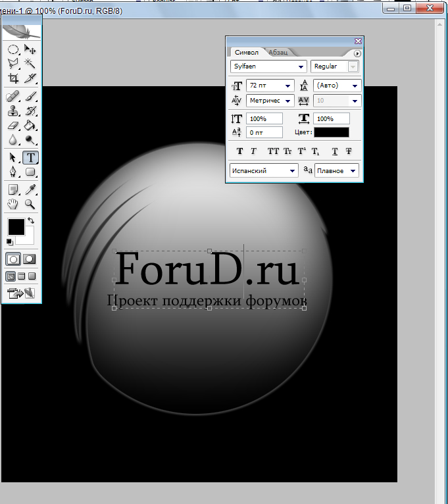Select the Clone Stamp tool
Viewport: 448px width, 504px height.
coord(13,111)
